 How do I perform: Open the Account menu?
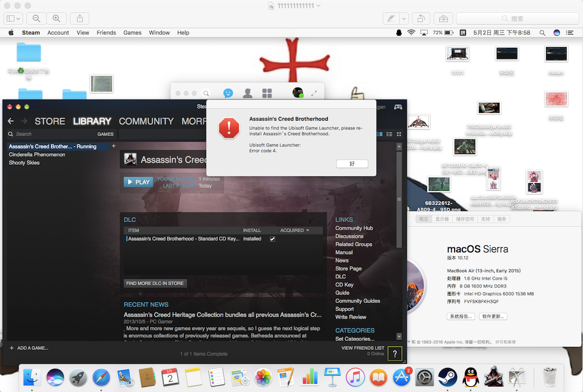(58, 33)
